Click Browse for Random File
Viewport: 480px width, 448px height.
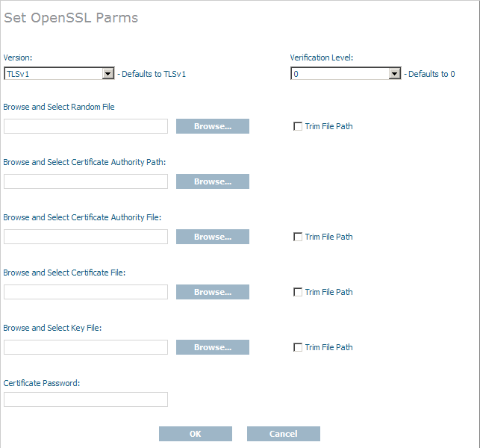coord(213,126)
